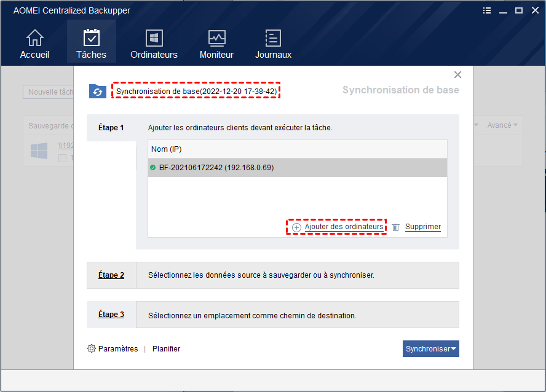This screenshot has height=392, width=546.
Task: Open the Avancé dropdown in background window
Action: (x=502, y=125)
